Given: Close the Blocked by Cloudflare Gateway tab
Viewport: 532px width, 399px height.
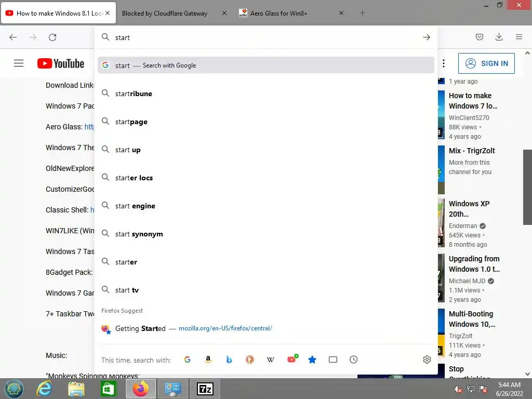Looking at the screenshot, I should [224, 13].
